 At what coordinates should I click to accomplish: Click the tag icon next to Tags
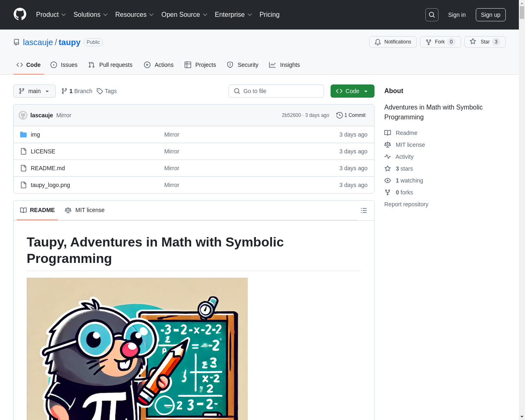coord(100,91)
